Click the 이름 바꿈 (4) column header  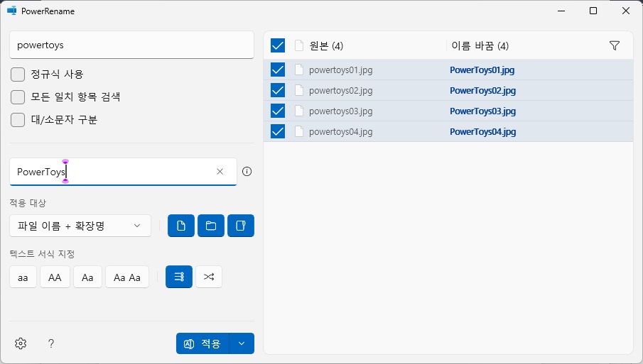[x=480, y=46]
